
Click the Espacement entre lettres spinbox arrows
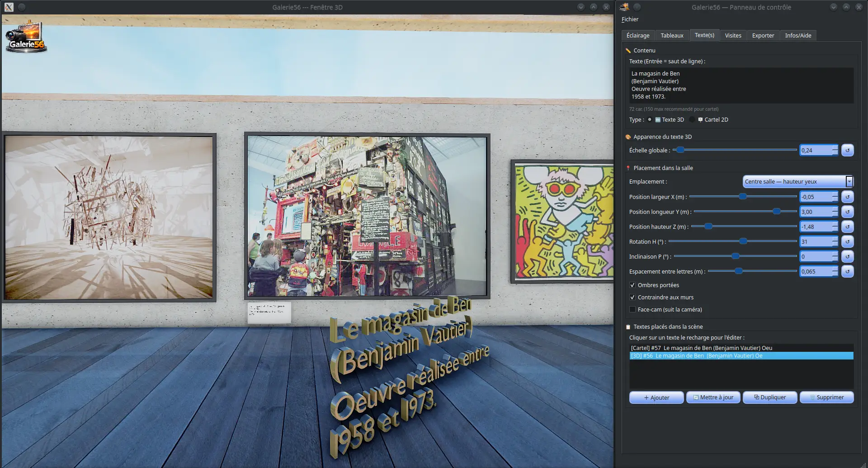[835, 271]
